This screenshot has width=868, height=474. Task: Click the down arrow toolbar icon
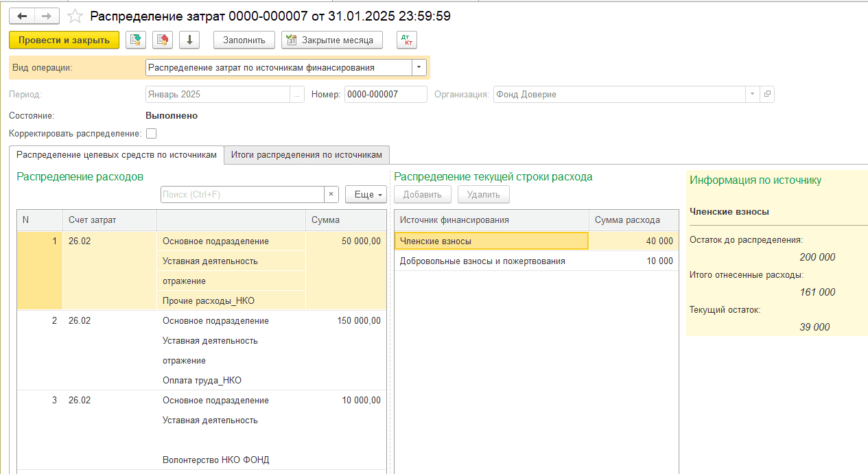tap(189, 40)
